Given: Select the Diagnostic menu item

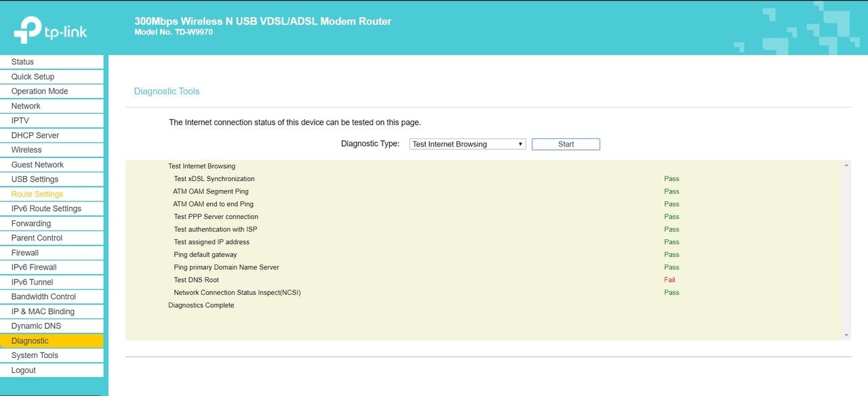Looking at the screenshot, I should [52, 341].
